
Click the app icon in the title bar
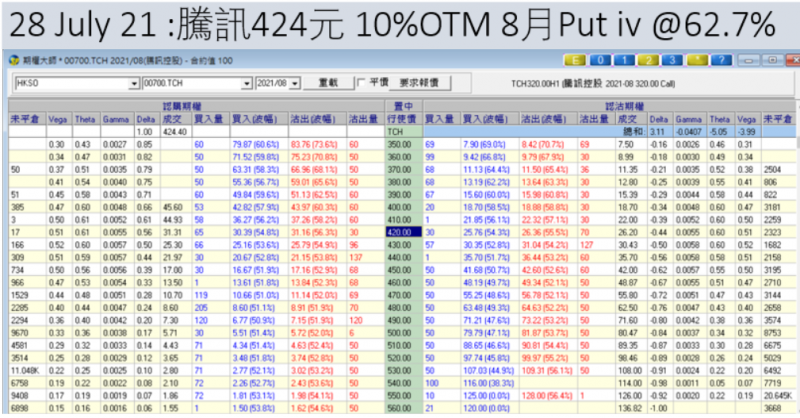coord(9,60)
